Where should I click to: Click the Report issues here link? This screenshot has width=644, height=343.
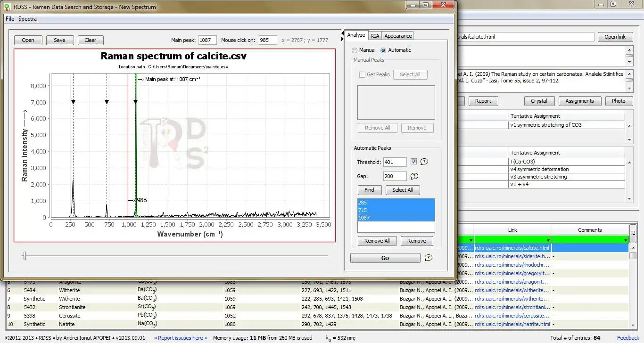click(182, 338)
